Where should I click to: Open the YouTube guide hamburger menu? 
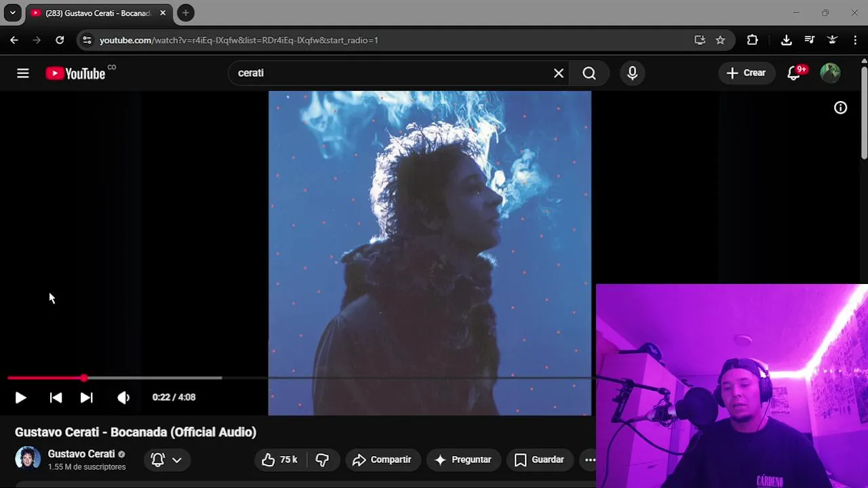click(23, 73)
